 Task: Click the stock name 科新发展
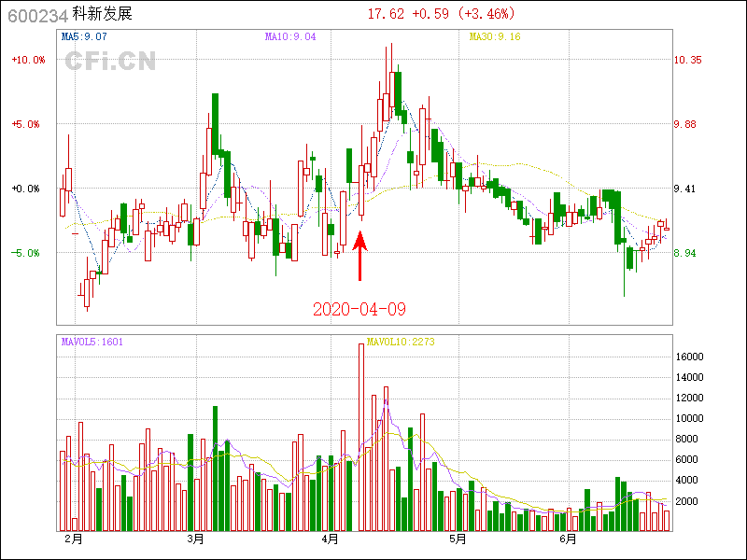tap(103, 14)
